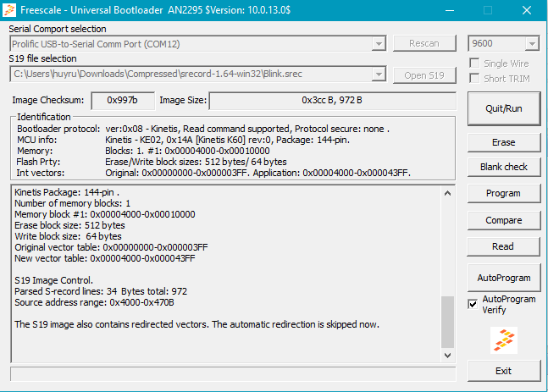Click the log scrollbar thumb

448,322
